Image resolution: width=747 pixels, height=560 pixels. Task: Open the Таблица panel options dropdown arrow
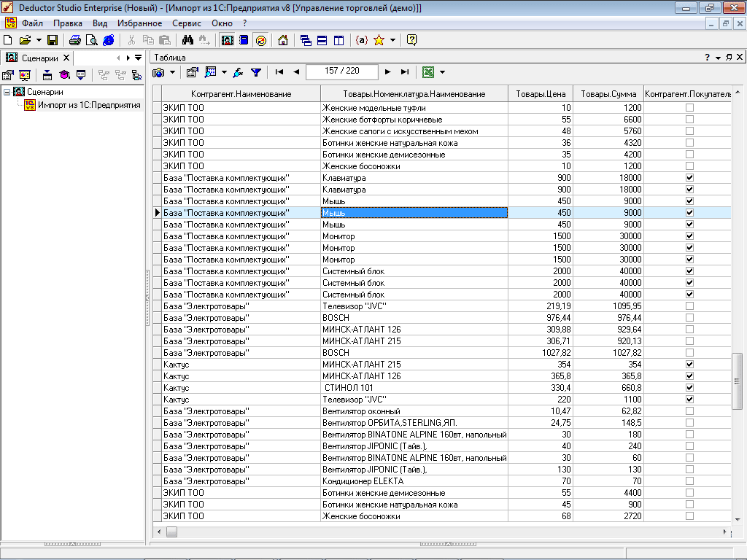point(718,58)
